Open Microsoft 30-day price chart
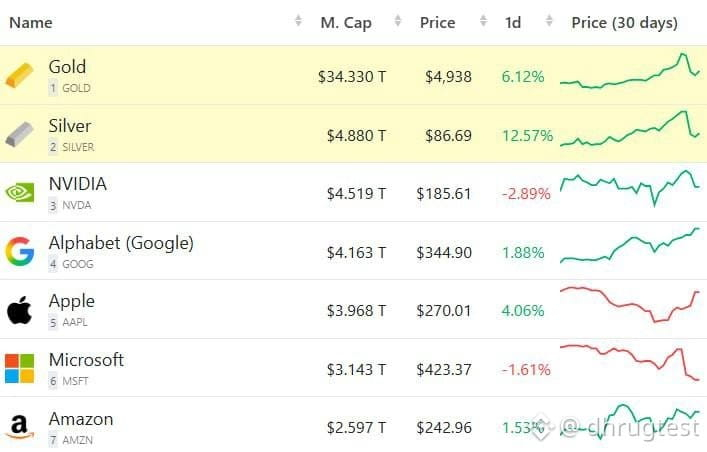This screenshot has height=452, width=707. (x=630, y=362)
